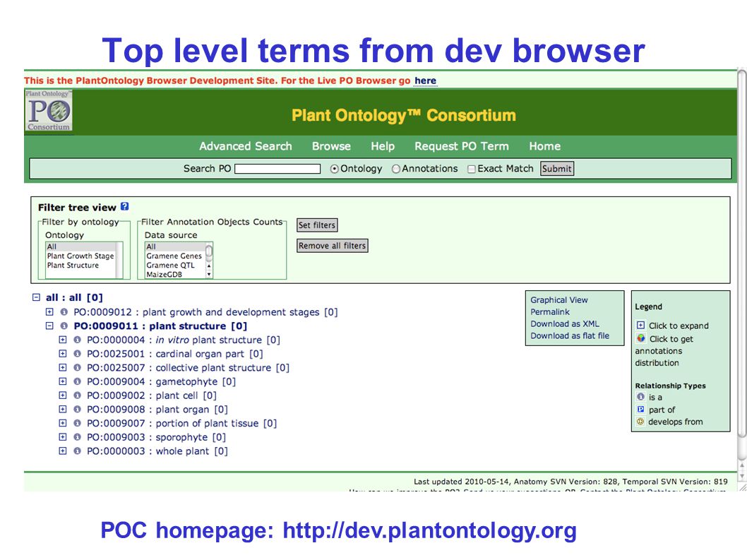Image resolution: width=747 pixels, height=560 pixels.
Task: Click is_a icon beside whole plant
Action: tap(77, 450)
